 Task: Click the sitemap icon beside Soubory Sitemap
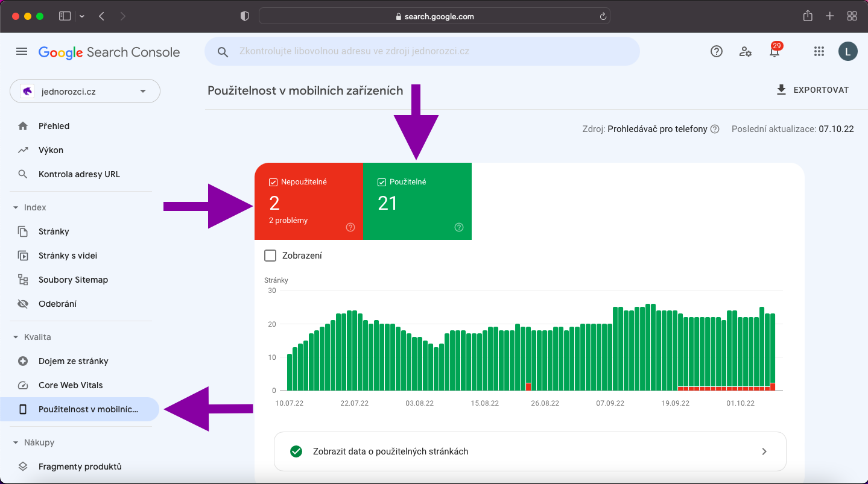pyautogui.click(x=23, y=280)
